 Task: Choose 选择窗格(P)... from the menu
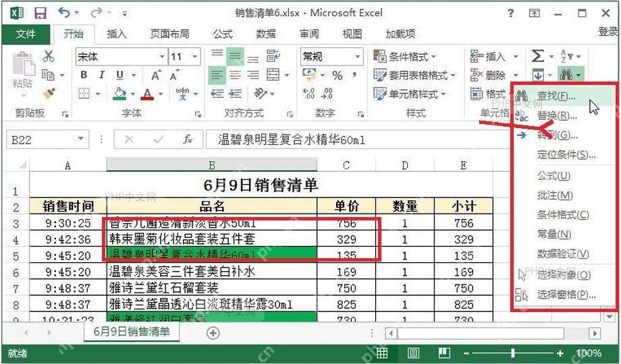point(564,295)
